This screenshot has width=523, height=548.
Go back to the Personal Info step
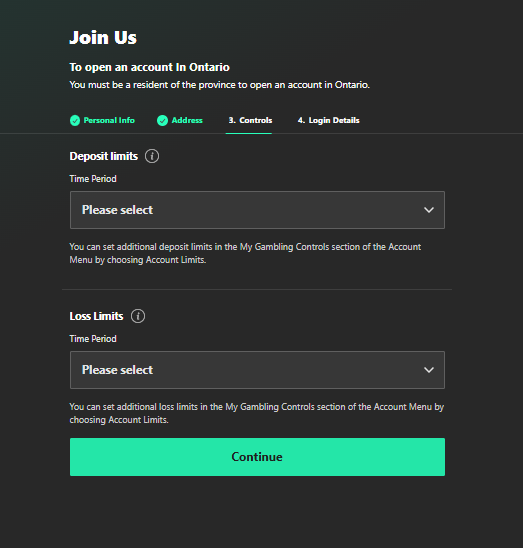(102, 121)
